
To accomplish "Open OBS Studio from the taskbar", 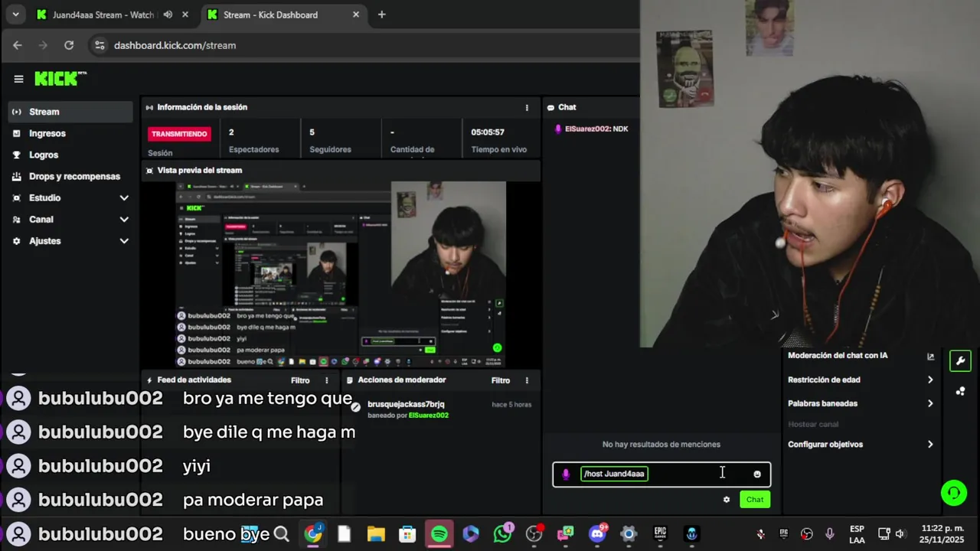I will coord(534,534).
